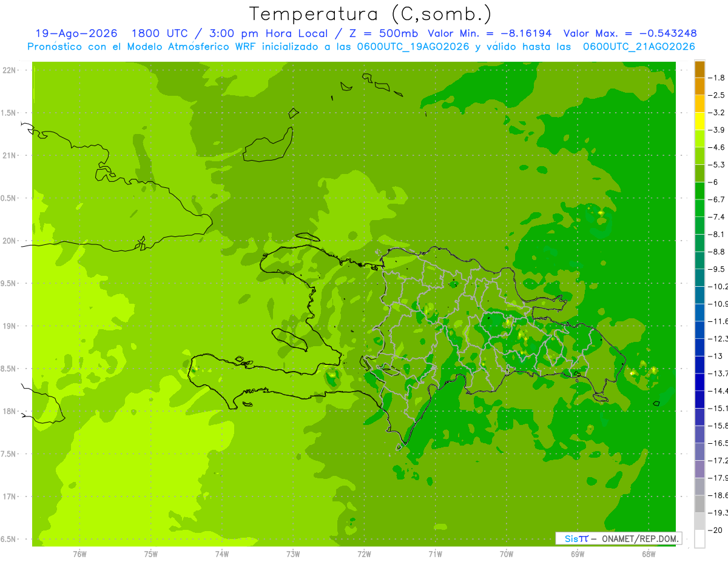Select the 72W longitude label
The width and height of the screenshot is (728, 562).
click(364, 554)
